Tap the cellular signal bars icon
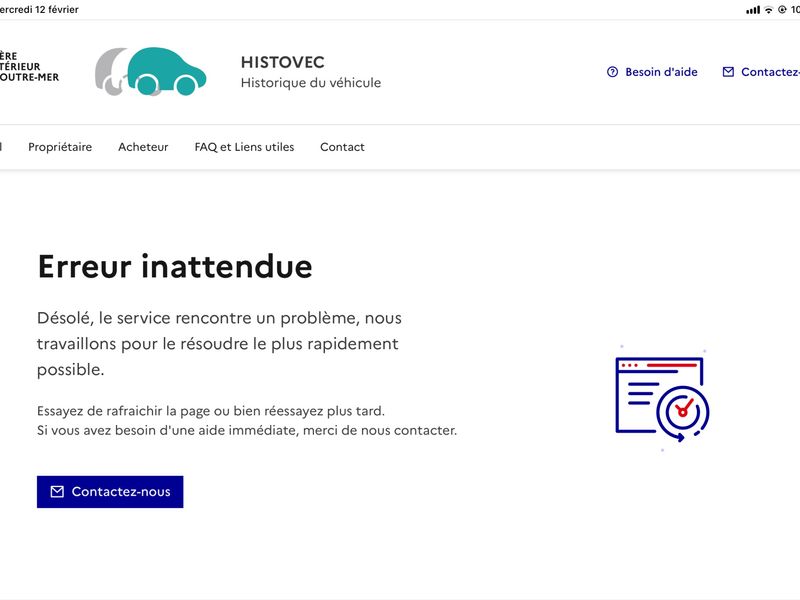 (x=752, y=10)
